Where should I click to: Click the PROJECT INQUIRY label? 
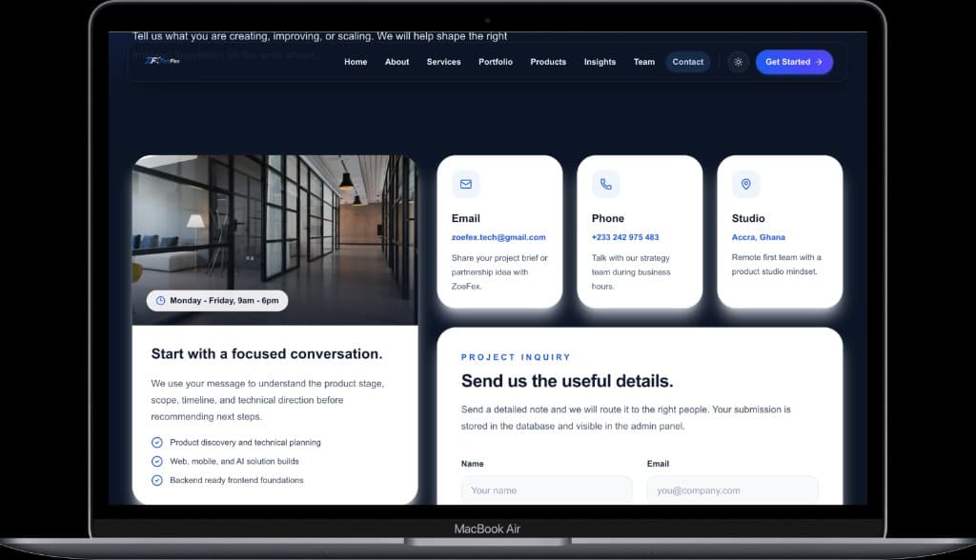[516, 357]
